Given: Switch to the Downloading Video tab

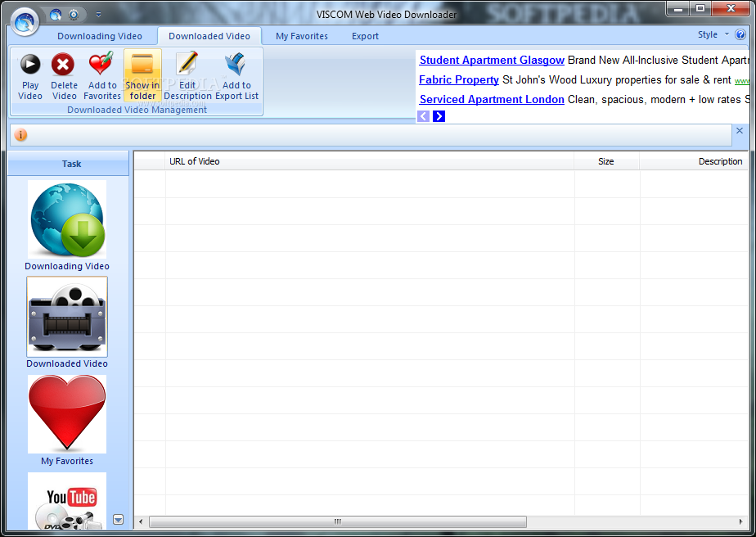Looking at the screenshot, I should point(100,36).
